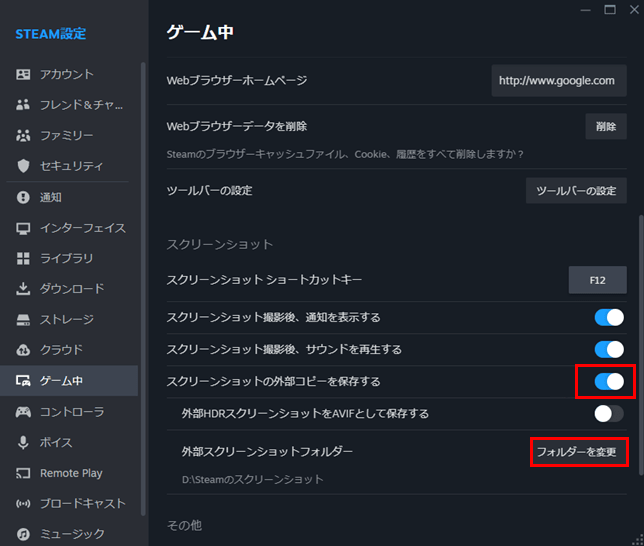Click the ボイス microphone icon
The image size is (644, 546).
coord(23,442)
